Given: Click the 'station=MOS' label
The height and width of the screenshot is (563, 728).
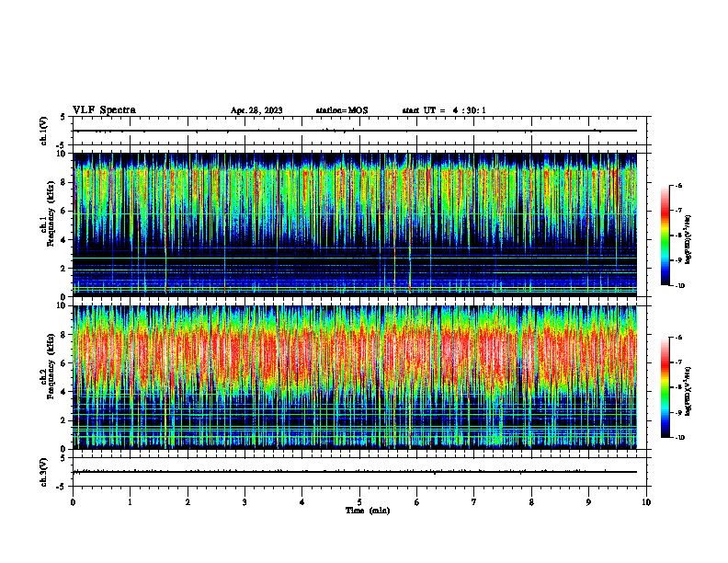Looking at the screenshot, I should 342,110.
